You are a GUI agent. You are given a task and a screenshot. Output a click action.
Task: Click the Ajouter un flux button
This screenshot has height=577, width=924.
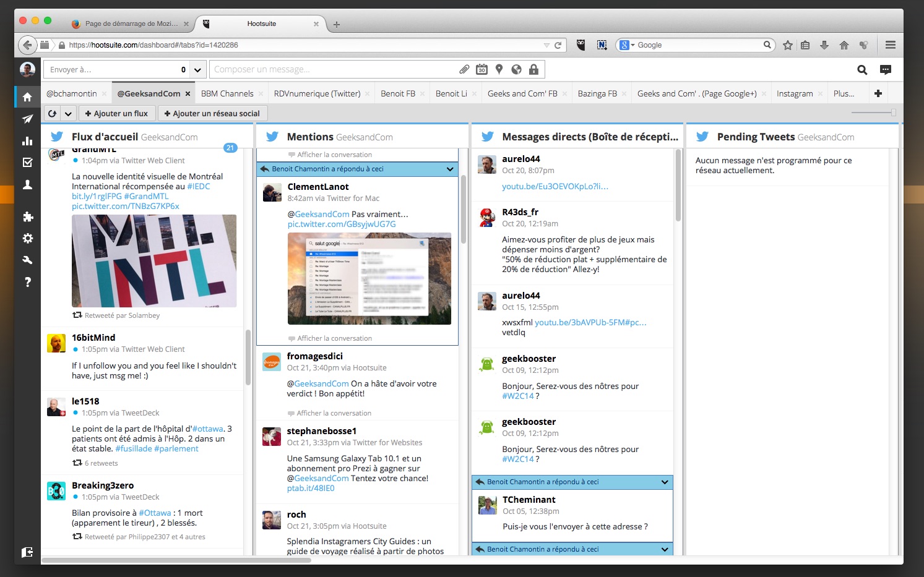(116, 114)
